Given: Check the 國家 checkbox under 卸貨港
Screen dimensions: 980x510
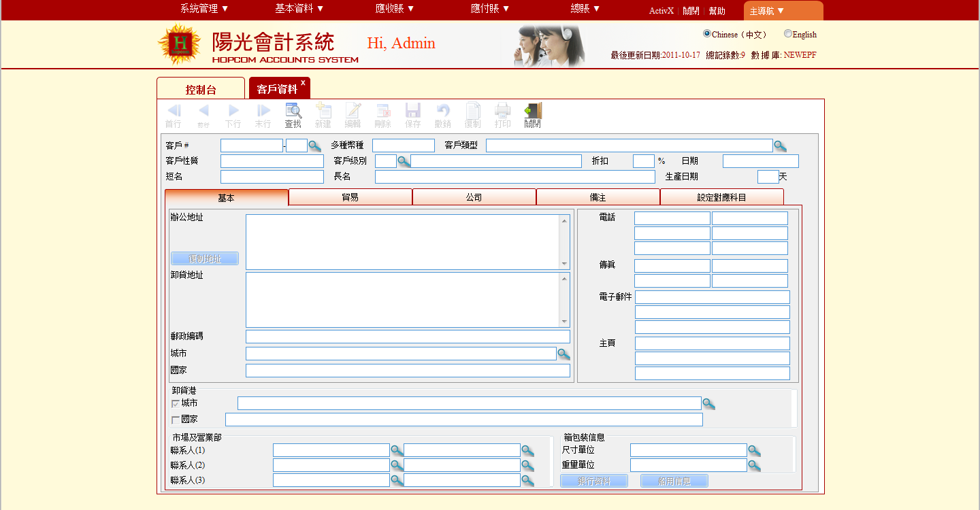Looking at the screenshot, I should point(176,420).
